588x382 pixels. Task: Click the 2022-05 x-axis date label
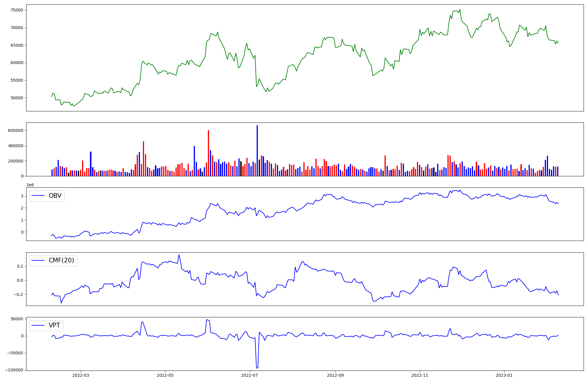point(165,375)
